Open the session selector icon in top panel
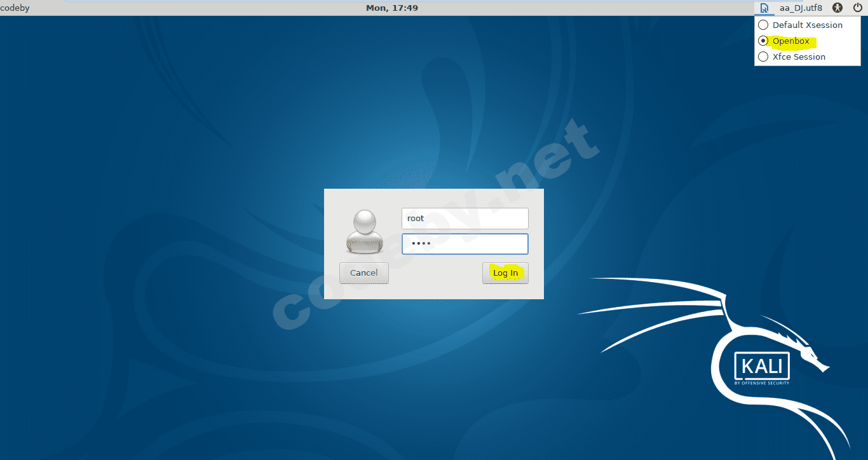The width and height of the screenshot is (868, 460). pos(764,8)
